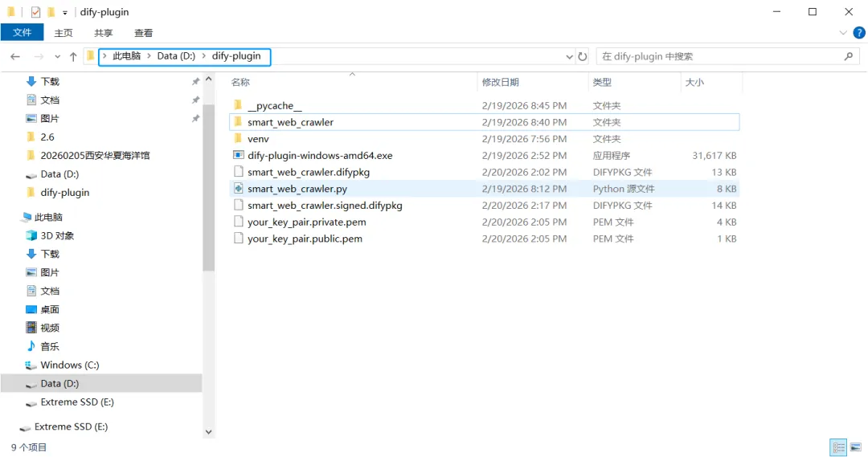Open Windows (C:) drive in sidebar
868x457 pixels.
coord(70,365)
